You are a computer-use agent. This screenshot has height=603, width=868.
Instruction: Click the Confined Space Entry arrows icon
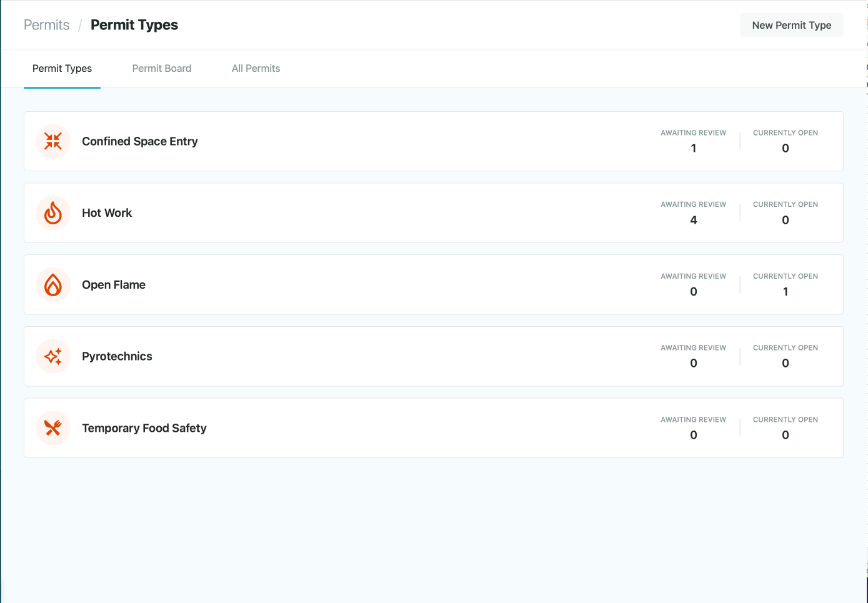pyautogui.click(x=53, y=141)
